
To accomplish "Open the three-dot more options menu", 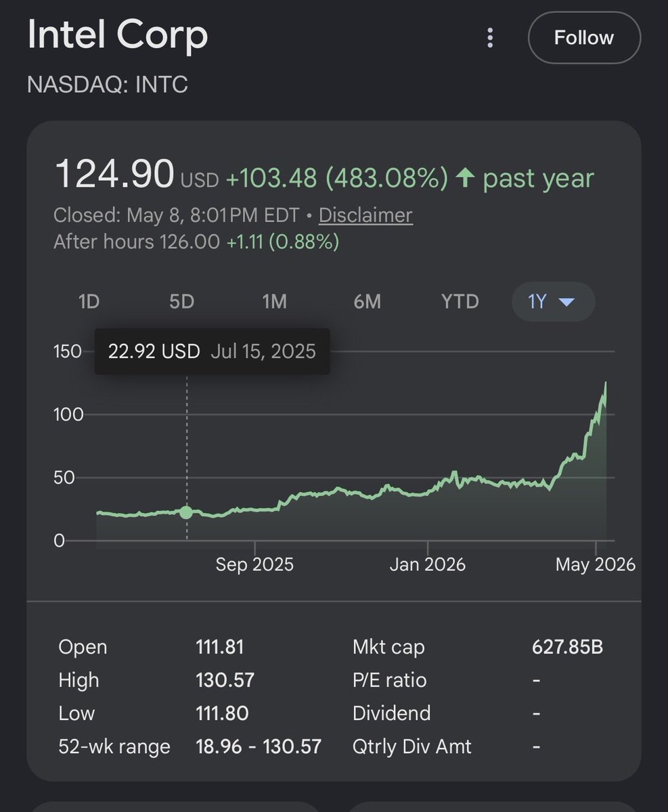I will tap(490, 38).
